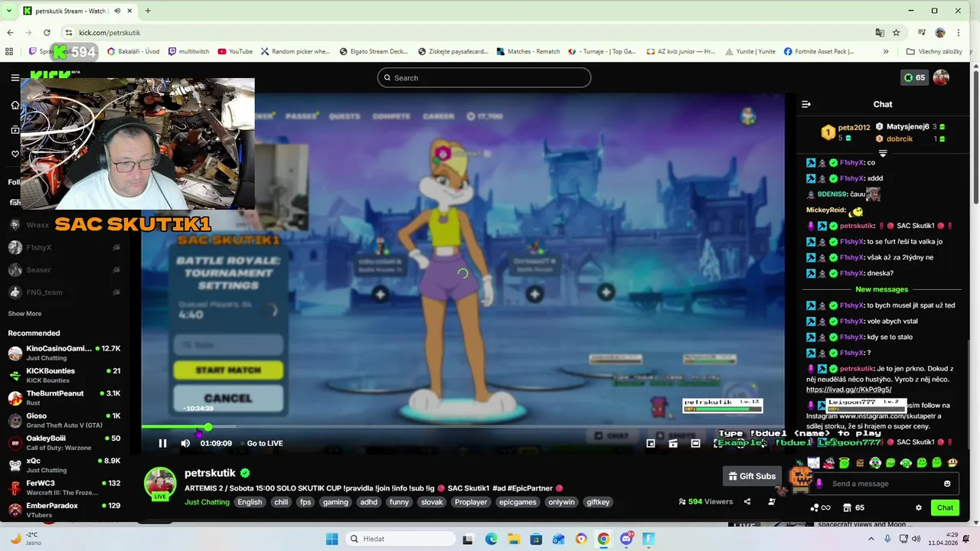Select the Just Chatting category link

click(x=207, y=502)
